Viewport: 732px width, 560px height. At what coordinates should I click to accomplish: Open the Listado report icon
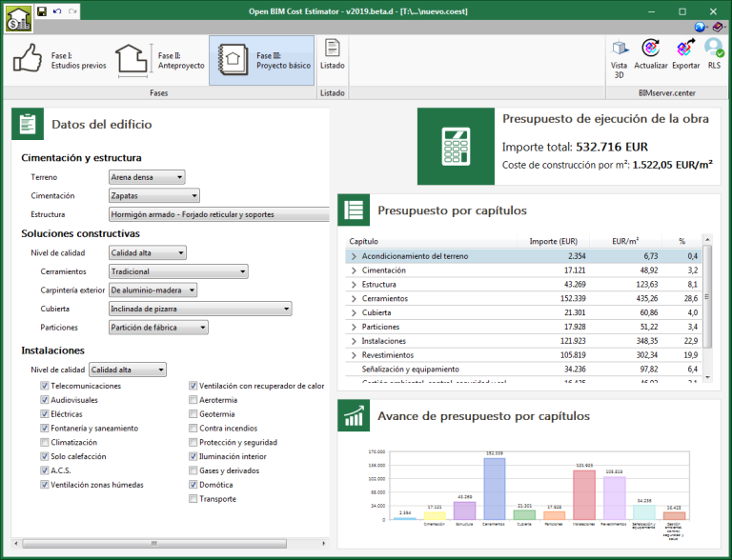click(333, 54)
